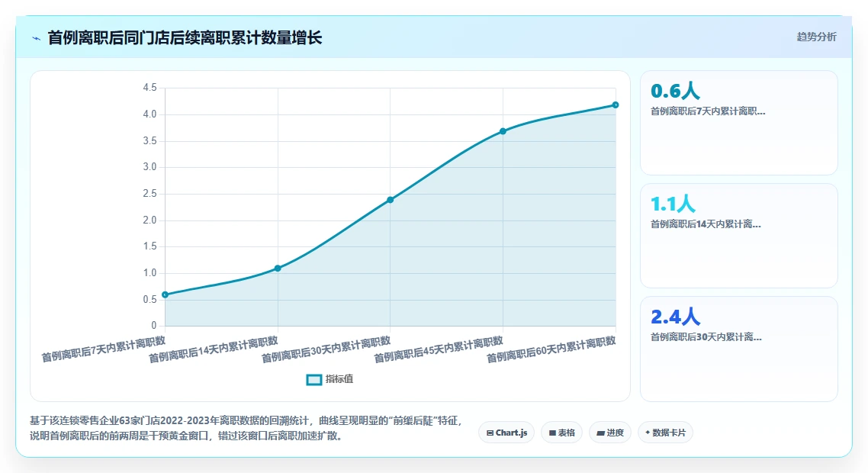Click the trend icon beside the title
Image resolution: width=868 pixels, height=473 pixels.
click(x=37, y=38)
